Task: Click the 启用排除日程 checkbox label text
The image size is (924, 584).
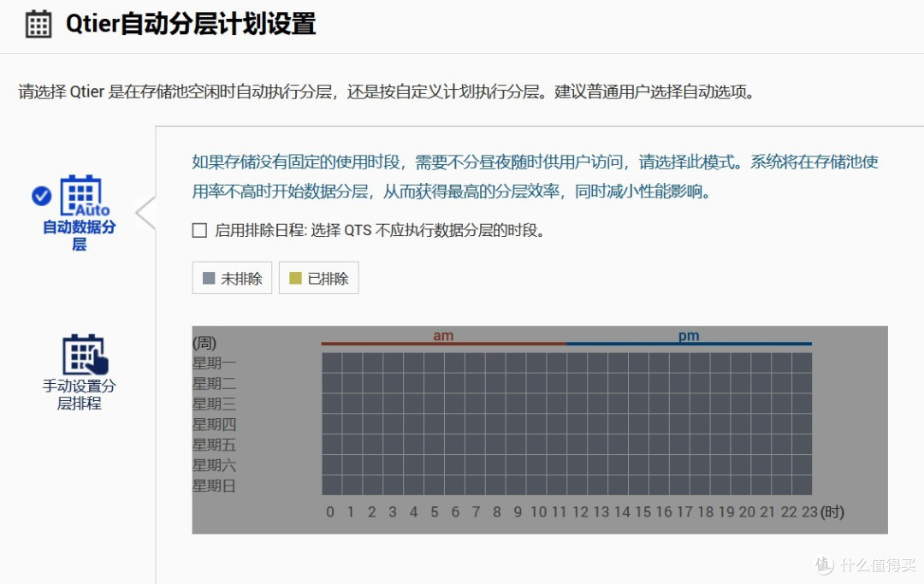Action: click(379, 230)
